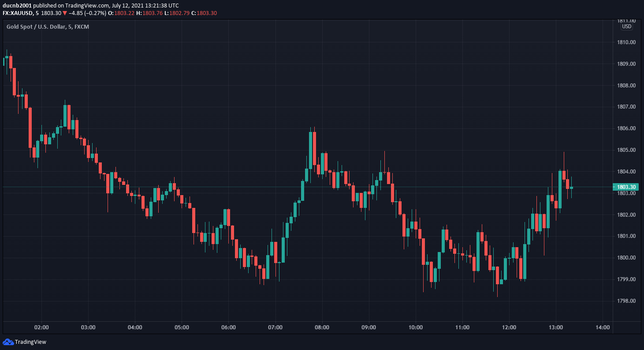Click the 04:00 time axis label
This screenshot has height=350, width=644.
point(135,327)
